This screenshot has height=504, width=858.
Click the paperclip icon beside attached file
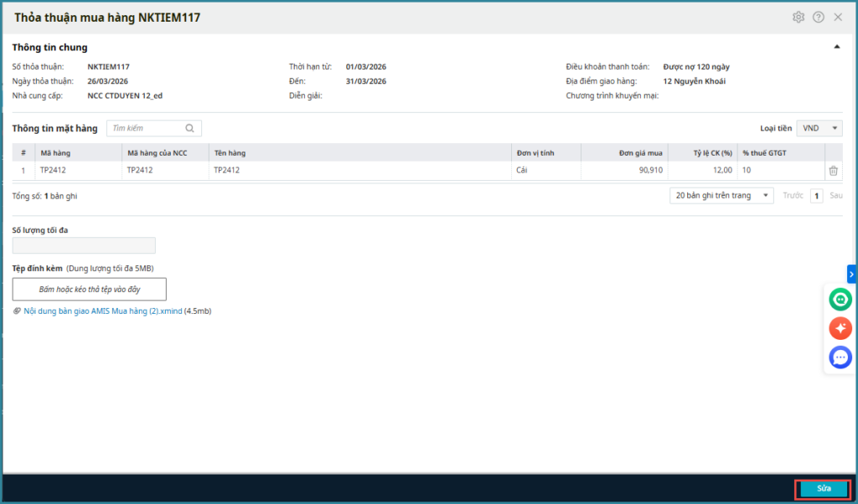[17, 311]
